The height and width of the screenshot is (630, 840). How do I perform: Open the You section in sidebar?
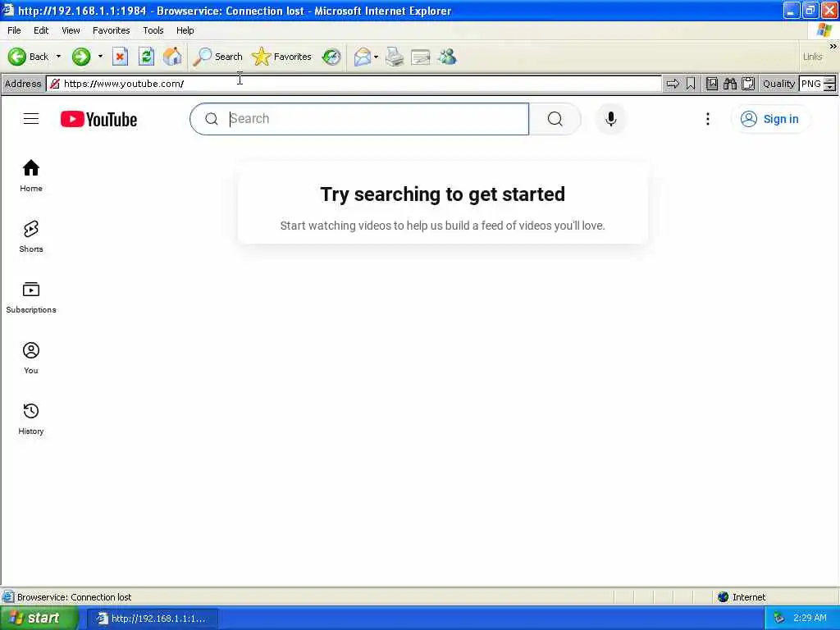coord(31,358)
